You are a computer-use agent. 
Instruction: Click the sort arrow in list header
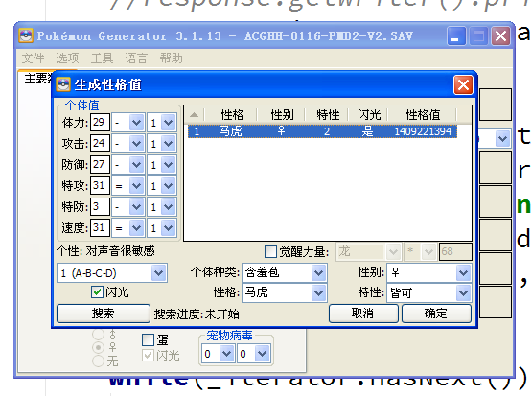(194, 115)
